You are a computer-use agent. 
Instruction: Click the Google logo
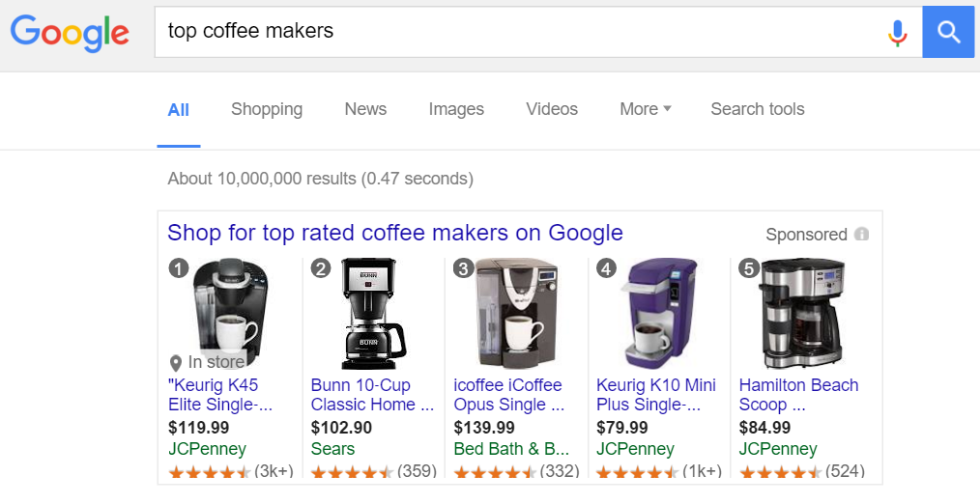click(x=70, y=32)
